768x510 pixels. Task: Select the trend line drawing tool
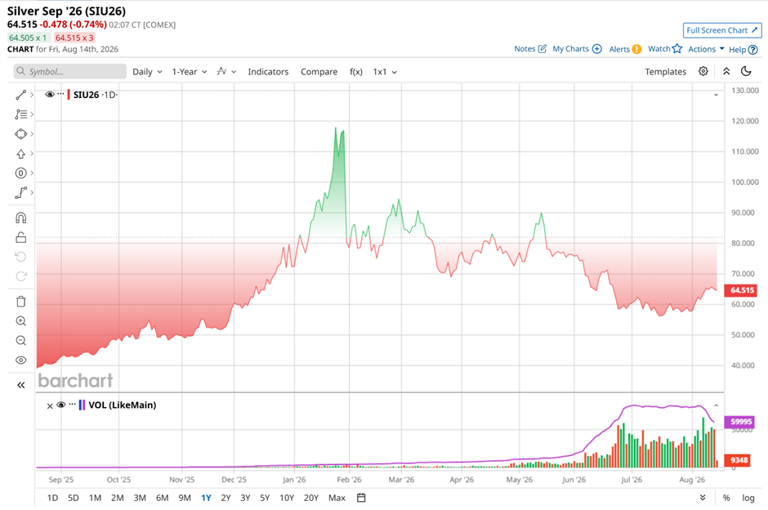pyautogui.click(x=21, y=95)
